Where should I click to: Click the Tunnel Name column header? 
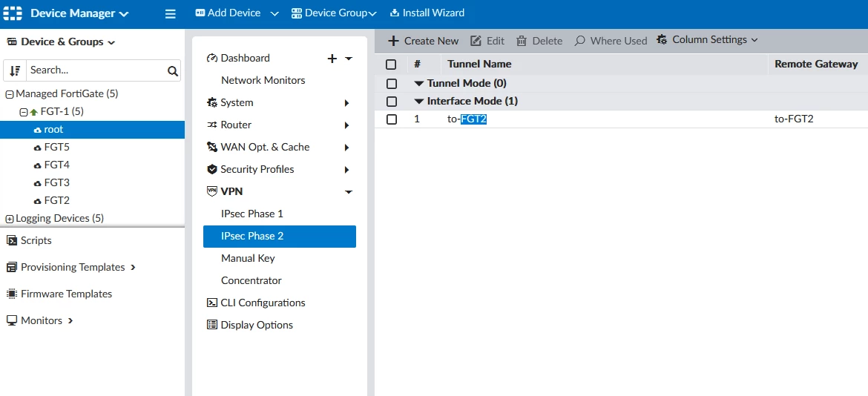coord(479,65)
